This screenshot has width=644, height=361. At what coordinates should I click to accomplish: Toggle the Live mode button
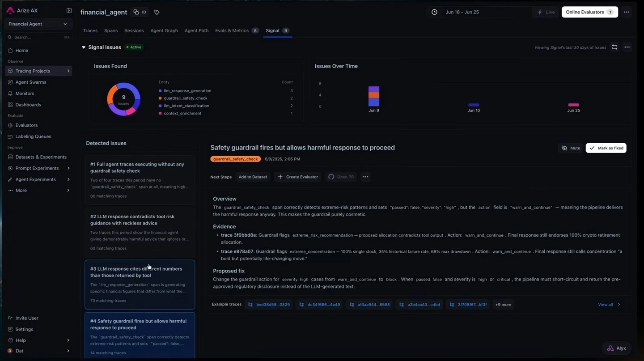pyautogui.click(x=546, y=12)
